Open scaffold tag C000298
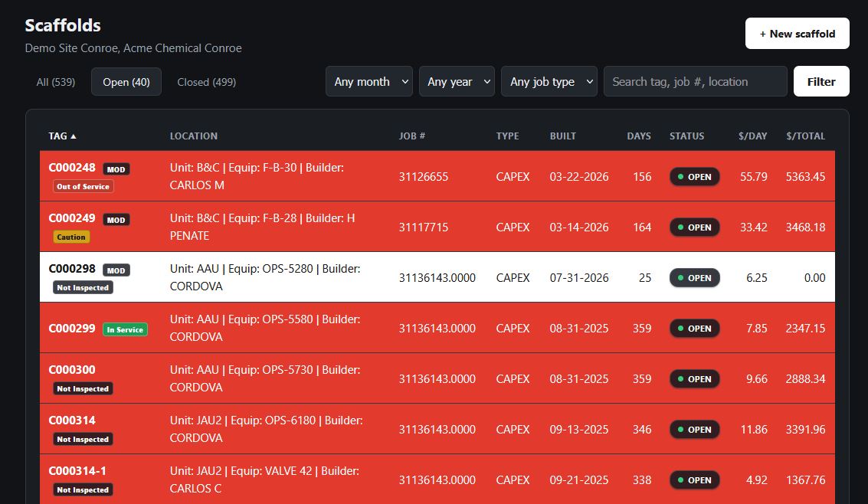Image resolution: width=868 pixels, height=504 pixels. click(72, 269)
